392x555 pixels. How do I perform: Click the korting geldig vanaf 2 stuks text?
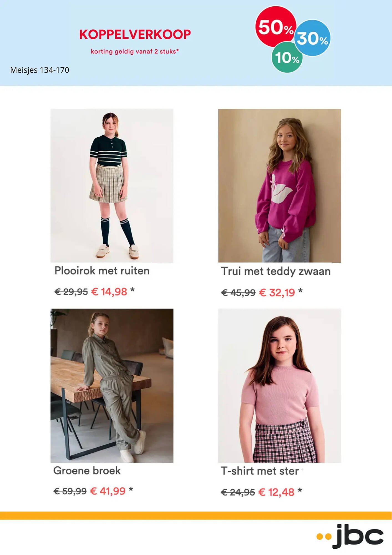pyautogui.click(x=135, y=51)
